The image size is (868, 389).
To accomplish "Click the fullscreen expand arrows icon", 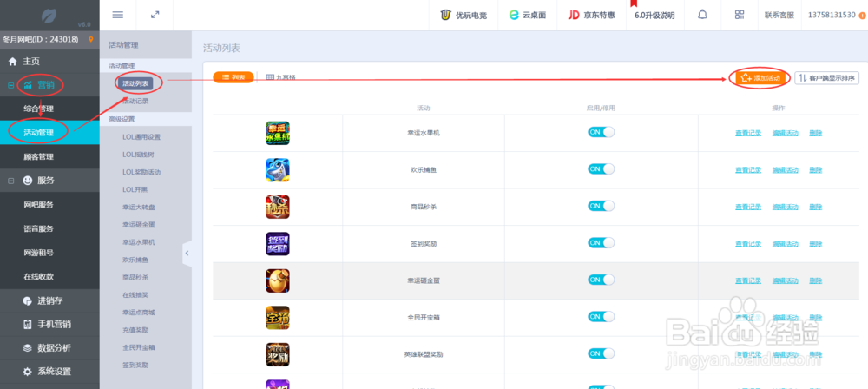I will click(x=155, y=15).
